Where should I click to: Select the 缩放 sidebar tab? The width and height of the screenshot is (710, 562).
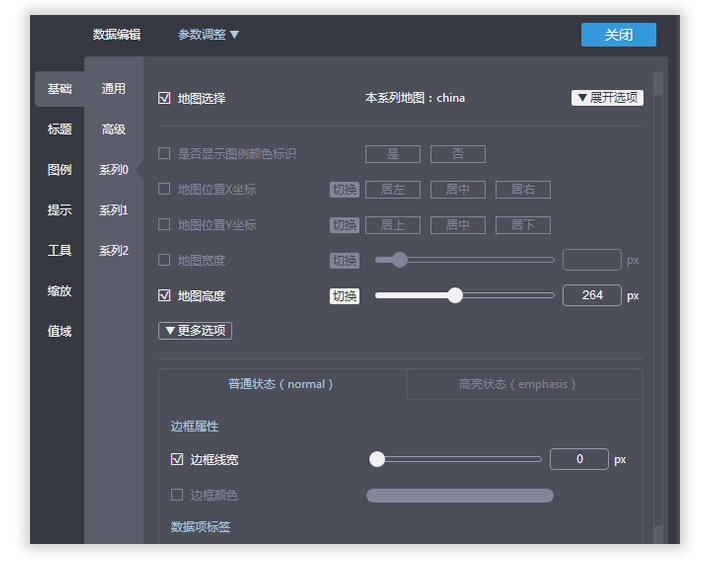click(x=60, y=291)
